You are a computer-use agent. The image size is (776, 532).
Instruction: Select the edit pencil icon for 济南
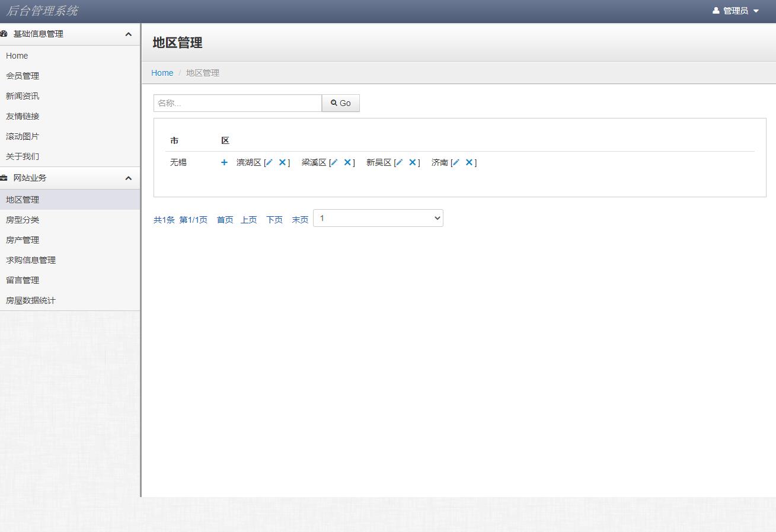coord(455,162)
